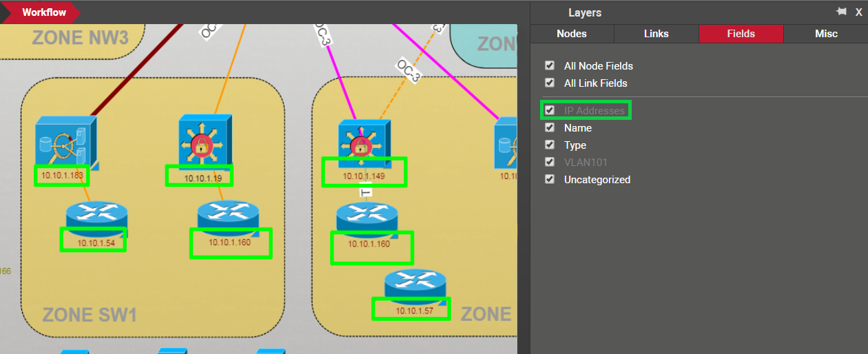Viewport: 868px width, 354px height.
Task: Select the node icon labeled 10.10.1.183
Action: coord(65,141)
